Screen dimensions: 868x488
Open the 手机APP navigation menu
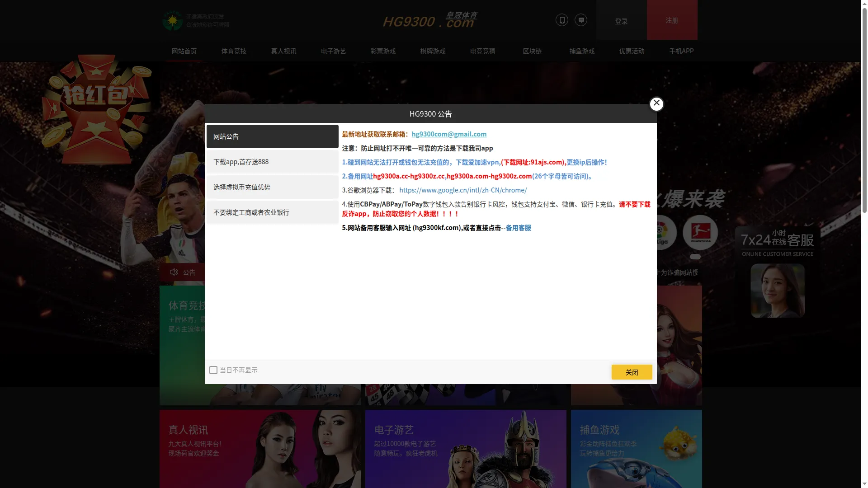coord(681,51)
